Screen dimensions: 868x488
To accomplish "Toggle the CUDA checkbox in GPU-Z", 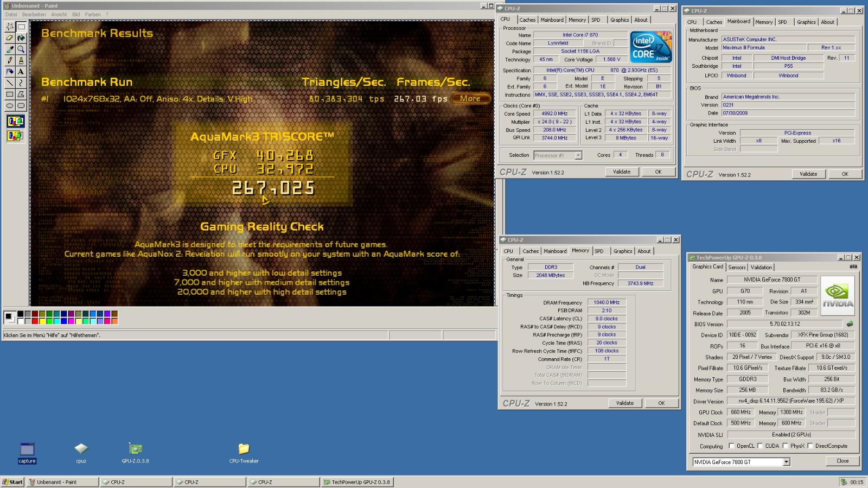I will [760, 446].
